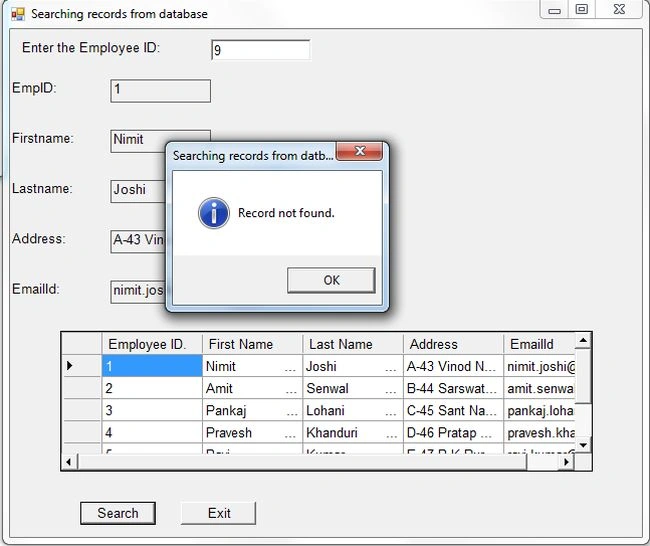Viewport: 650px width, 546px height.
Task: Select the C-45 Sant Na... address cell
Action: coord(453,410)
